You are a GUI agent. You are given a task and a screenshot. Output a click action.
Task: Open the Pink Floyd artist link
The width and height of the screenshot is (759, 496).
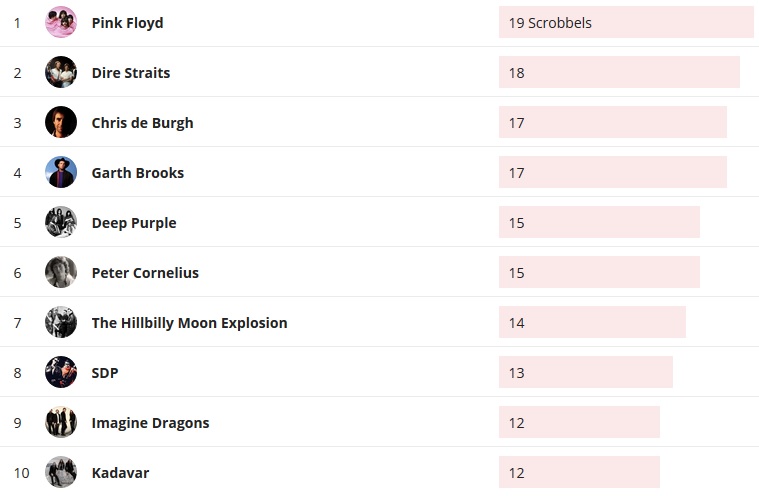point(127,22)
